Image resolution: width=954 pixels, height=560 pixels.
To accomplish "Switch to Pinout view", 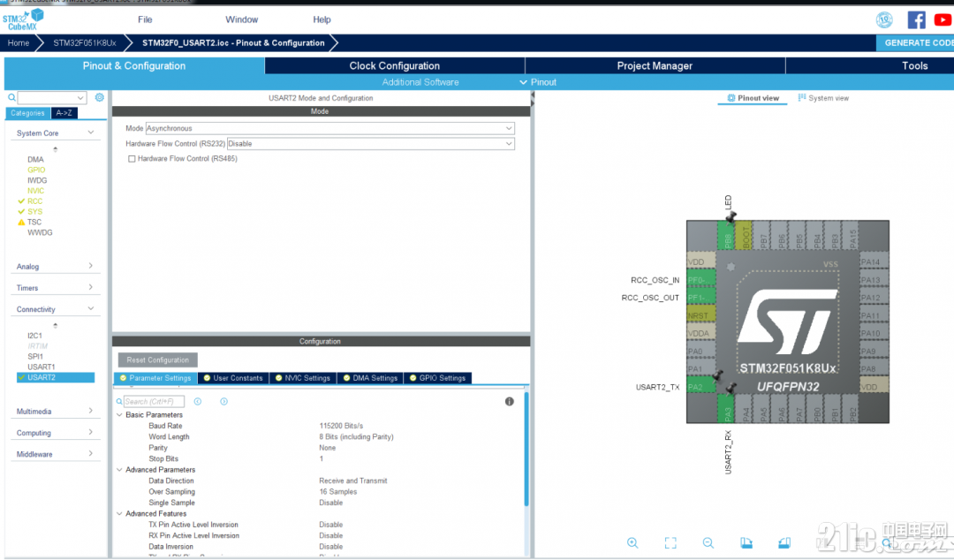I will [753, 98].
